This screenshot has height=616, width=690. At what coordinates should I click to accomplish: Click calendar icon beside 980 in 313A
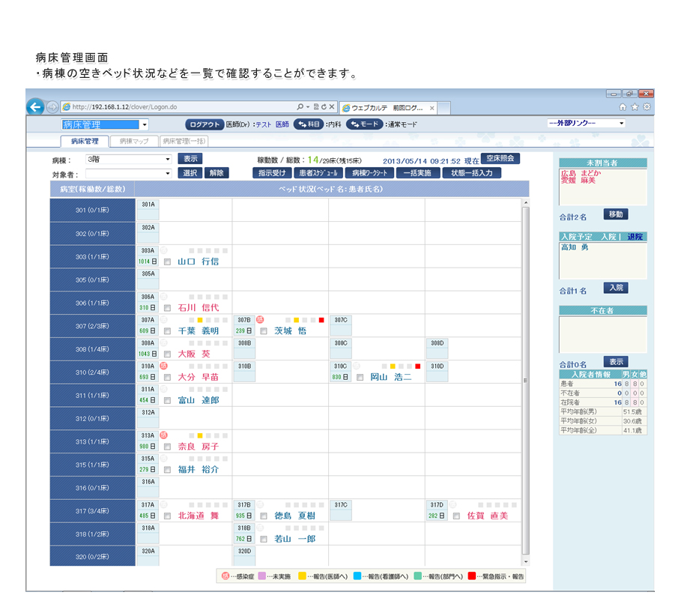(153, 447)
